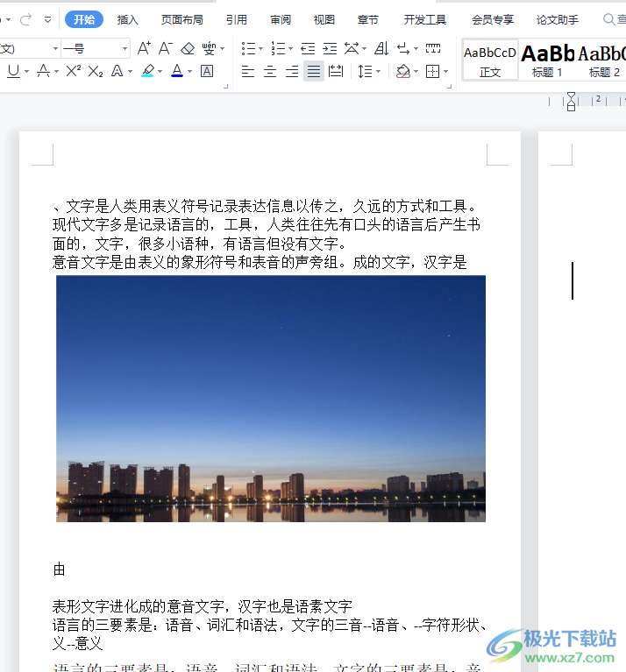The height and width of the screenshot is (672, 626).
Task: Apply the 正文 style
Action: [490, 60]
